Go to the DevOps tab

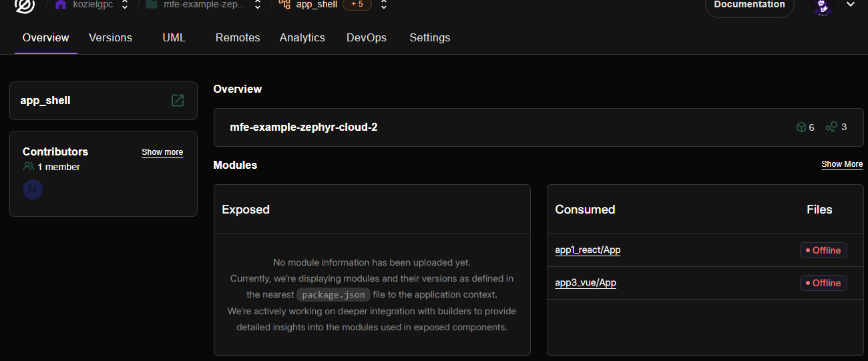pos(367,37)
